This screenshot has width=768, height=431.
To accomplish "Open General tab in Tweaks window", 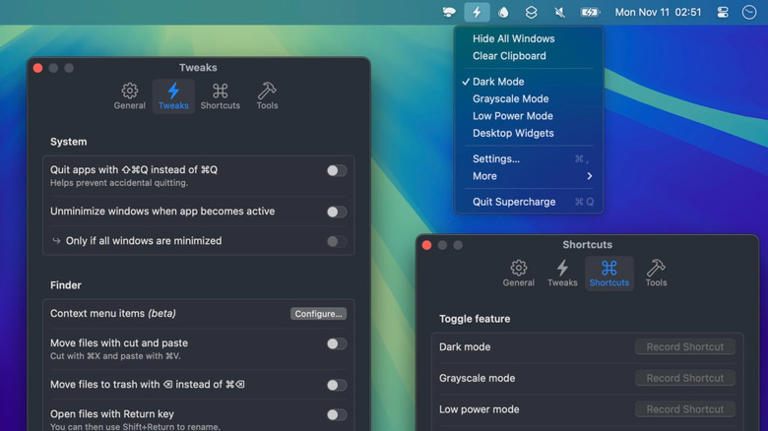I will [129, 96].
